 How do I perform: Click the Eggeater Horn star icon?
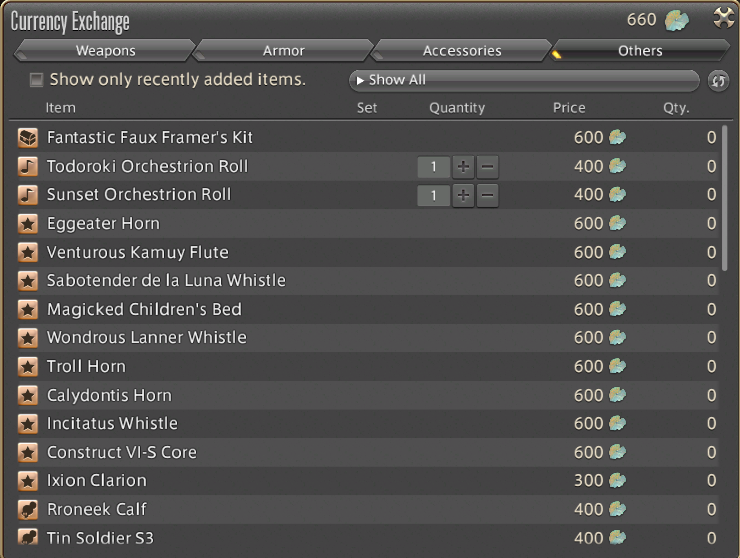[28, 224]
